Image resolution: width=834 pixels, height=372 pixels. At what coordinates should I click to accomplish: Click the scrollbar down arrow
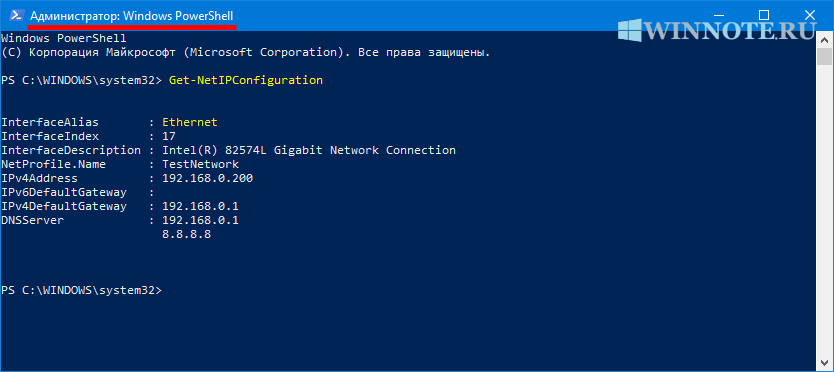824,364
